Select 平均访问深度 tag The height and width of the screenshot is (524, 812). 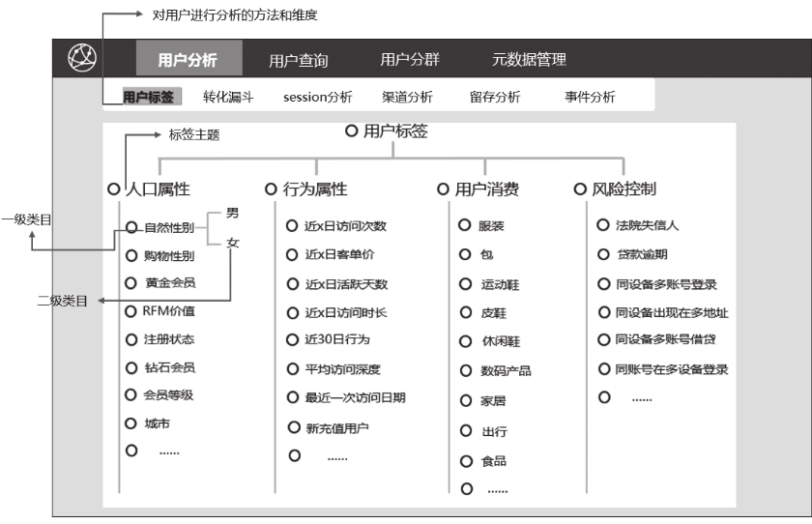tap(334, 369)
